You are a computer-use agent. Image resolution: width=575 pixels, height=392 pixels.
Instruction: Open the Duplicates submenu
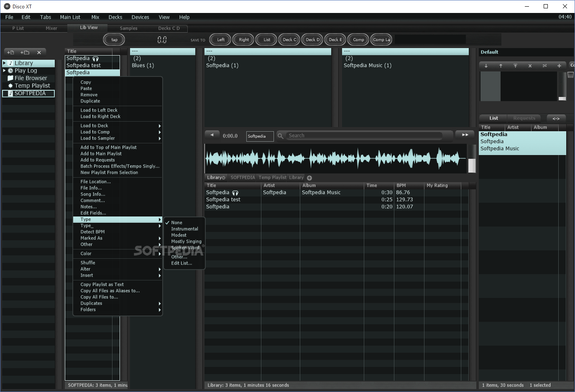(x=118, y=303)
